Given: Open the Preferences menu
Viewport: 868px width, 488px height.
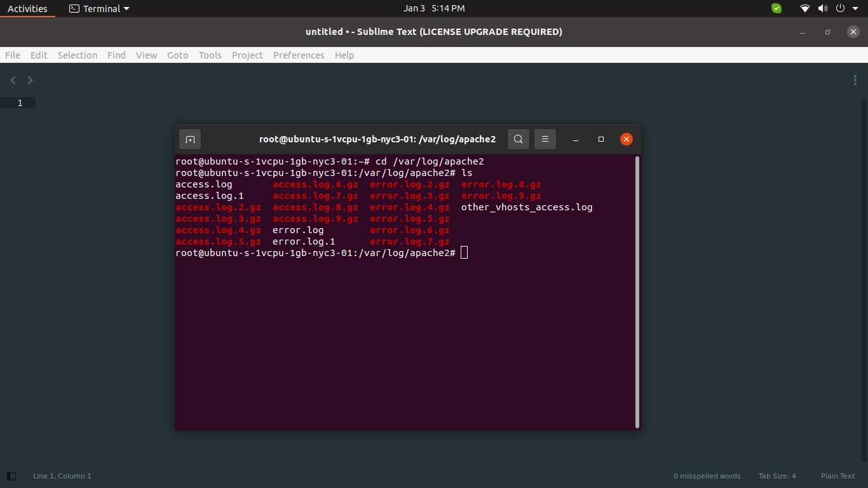Looking at the screenshot, I should coord(299,55).
